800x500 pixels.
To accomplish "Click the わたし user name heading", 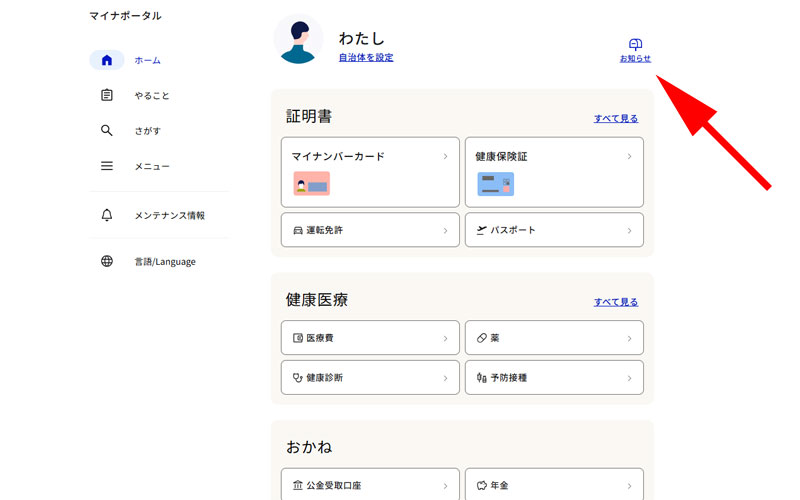I will [361, 38].
